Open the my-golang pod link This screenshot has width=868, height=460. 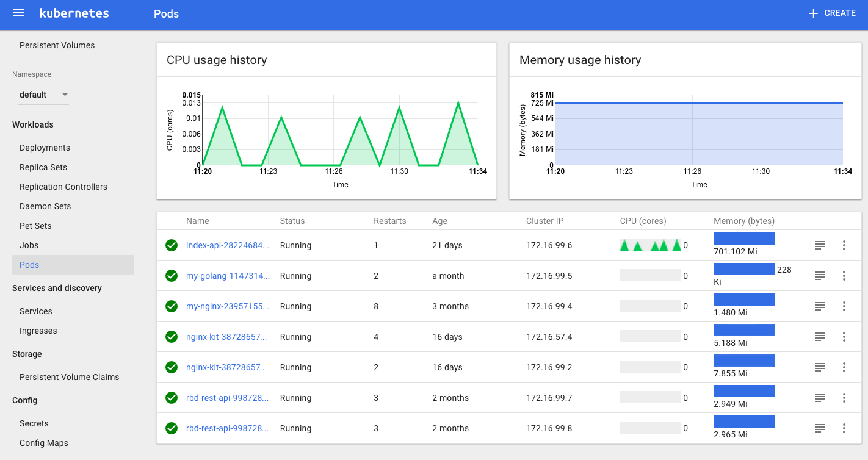228,276
